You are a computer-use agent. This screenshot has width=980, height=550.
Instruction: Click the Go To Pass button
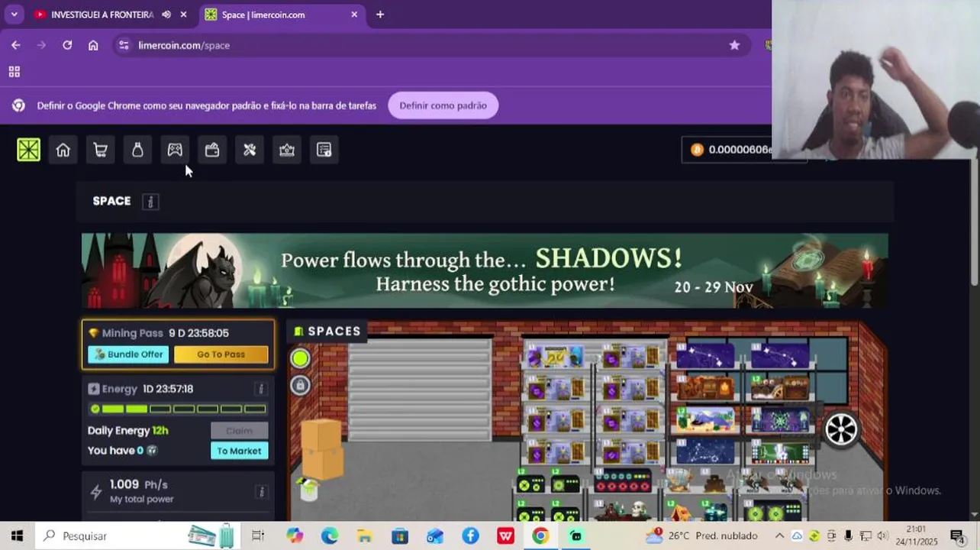pyautogui.click(x=221, y=354)
